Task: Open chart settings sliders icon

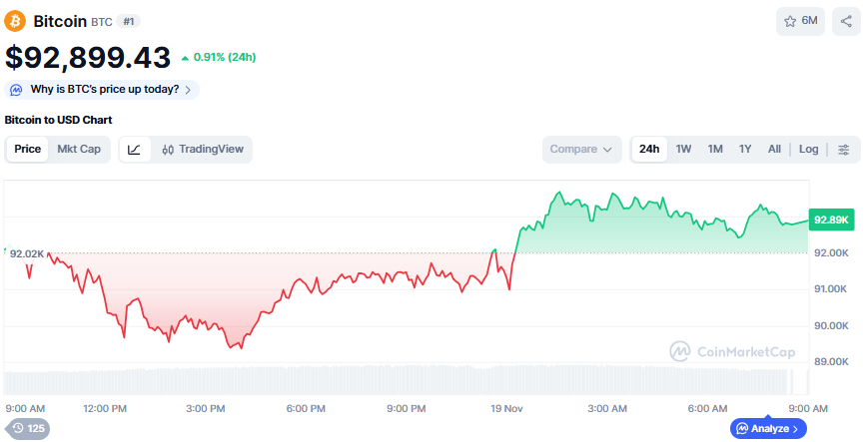Action: click(x=844, y=150)
